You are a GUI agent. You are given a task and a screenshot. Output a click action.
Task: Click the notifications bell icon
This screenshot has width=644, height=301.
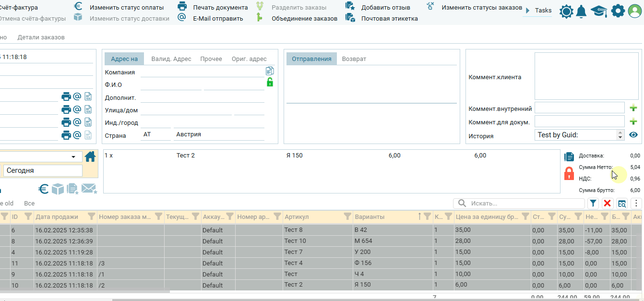(x=581, y=11)
